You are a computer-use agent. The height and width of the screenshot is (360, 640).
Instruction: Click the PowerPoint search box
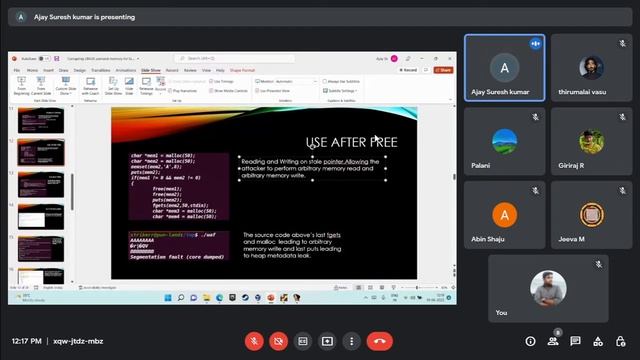click(234, 59)
